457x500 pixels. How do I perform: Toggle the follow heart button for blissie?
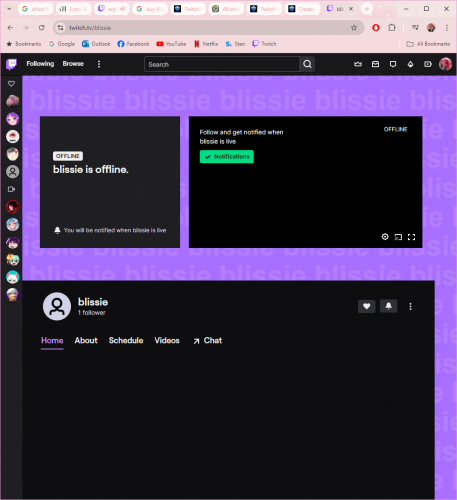[x=367, y=306]
